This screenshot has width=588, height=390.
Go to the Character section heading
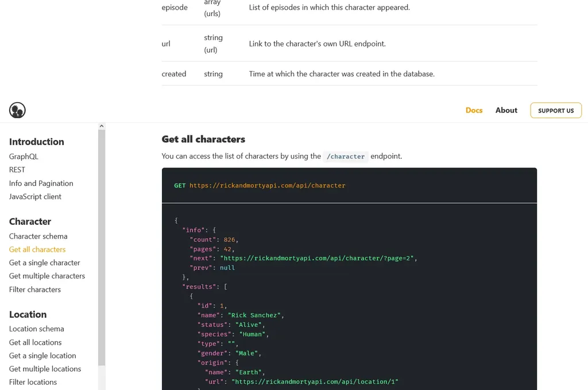30,221
